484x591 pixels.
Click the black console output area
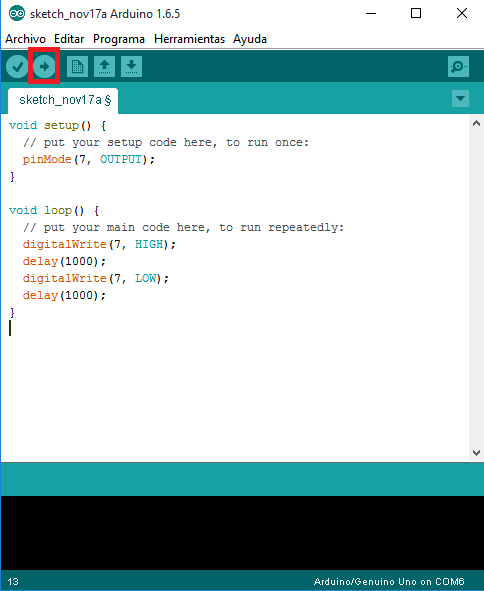(x=242, y=533)
